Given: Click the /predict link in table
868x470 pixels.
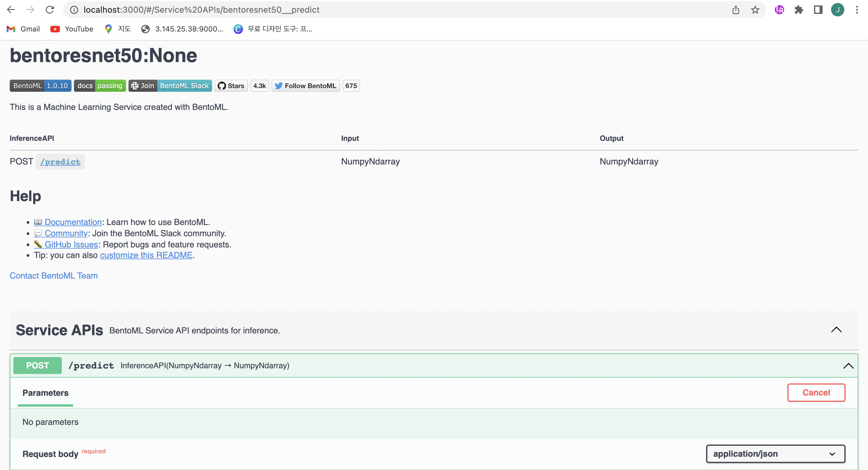Looking at the screenshot, I should 60,162.
